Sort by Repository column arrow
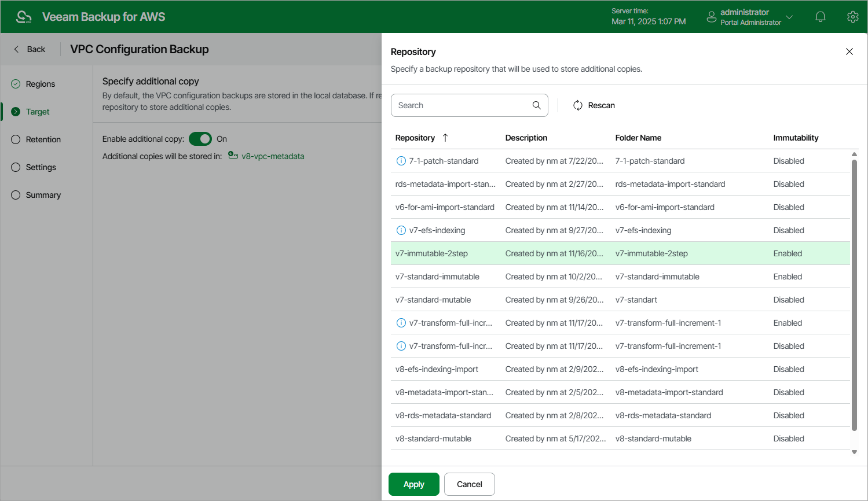 [445, 138]
